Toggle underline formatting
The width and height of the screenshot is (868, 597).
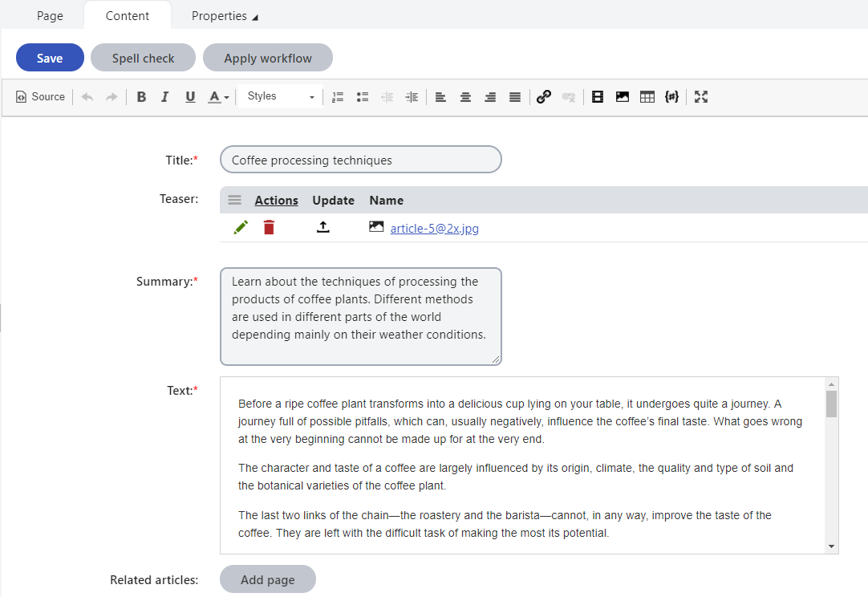[x=190, y=97]
